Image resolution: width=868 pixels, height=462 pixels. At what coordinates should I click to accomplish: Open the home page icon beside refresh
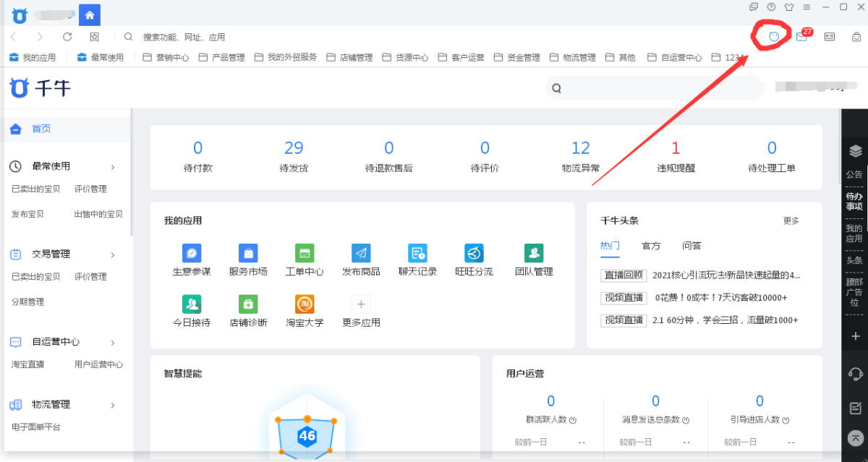point(95,37)
